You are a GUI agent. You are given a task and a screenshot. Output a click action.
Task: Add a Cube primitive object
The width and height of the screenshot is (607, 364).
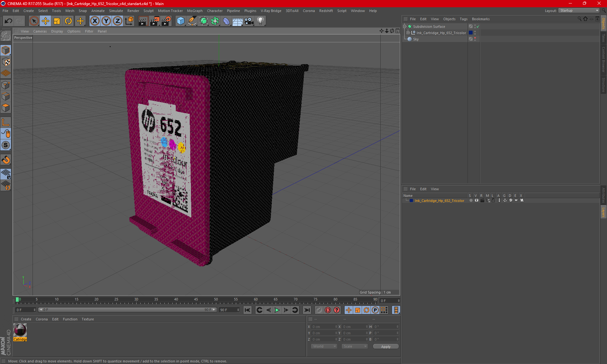(181, 21)
